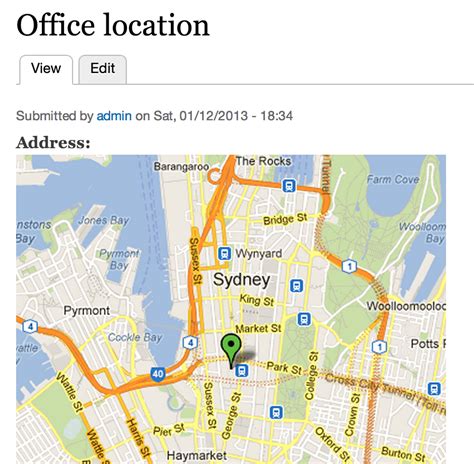The image size is (474, 464).
Task: Click route 1 shield near Potts Point
Action: click(379, 347)
